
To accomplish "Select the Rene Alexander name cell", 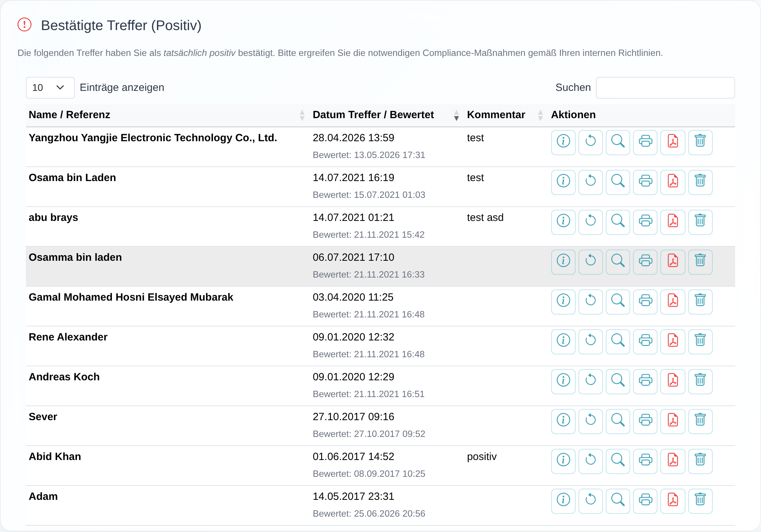I will point(68,337).
